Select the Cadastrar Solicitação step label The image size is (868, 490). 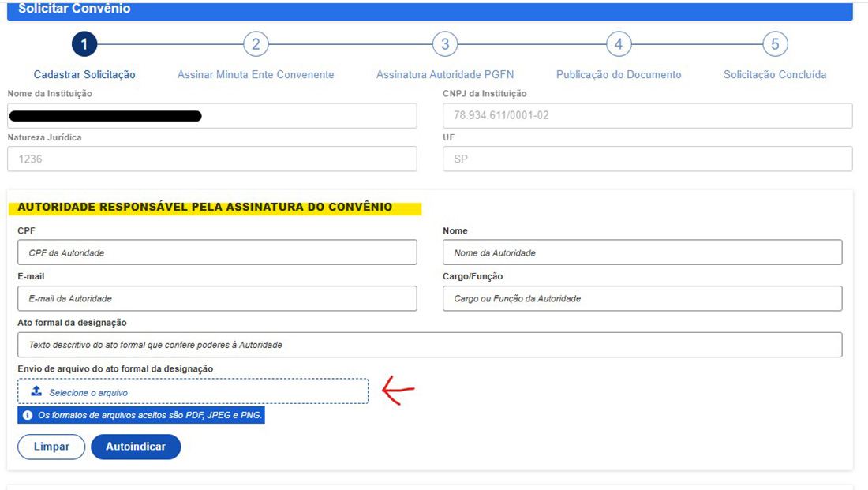[x=84, y=74]
